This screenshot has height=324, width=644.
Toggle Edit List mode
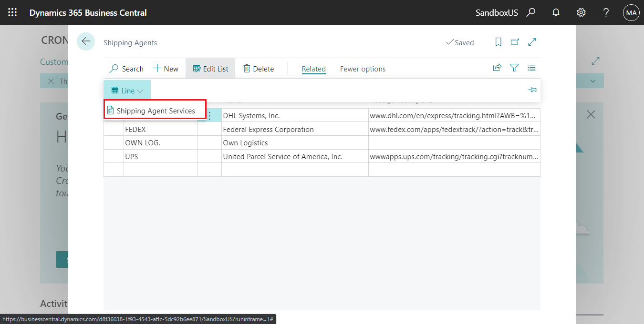pyautogui.click(x=210, y=69)
